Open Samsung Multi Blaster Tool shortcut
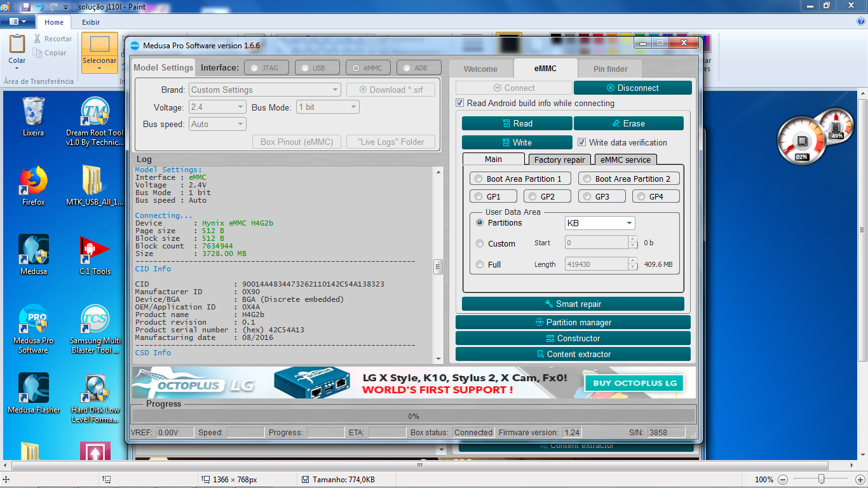This screenshot has width=868, height=488. click(x=95, y=329)
